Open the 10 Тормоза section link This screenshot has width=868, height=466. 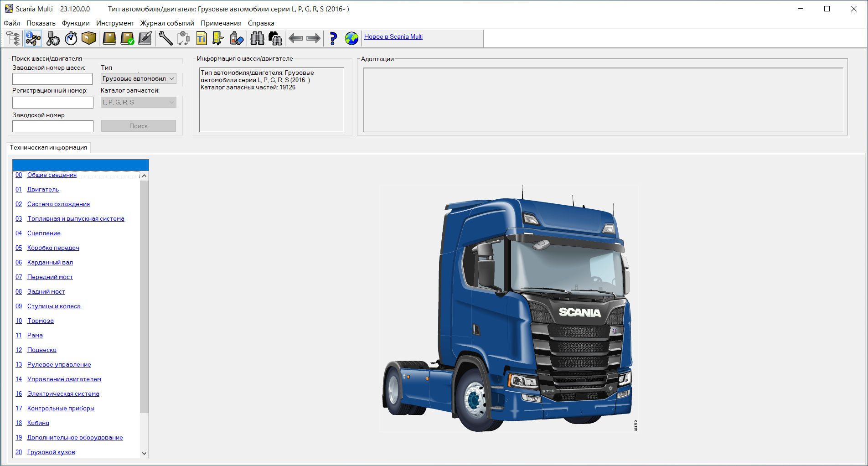pyautogui.click(x=40, y=321)
